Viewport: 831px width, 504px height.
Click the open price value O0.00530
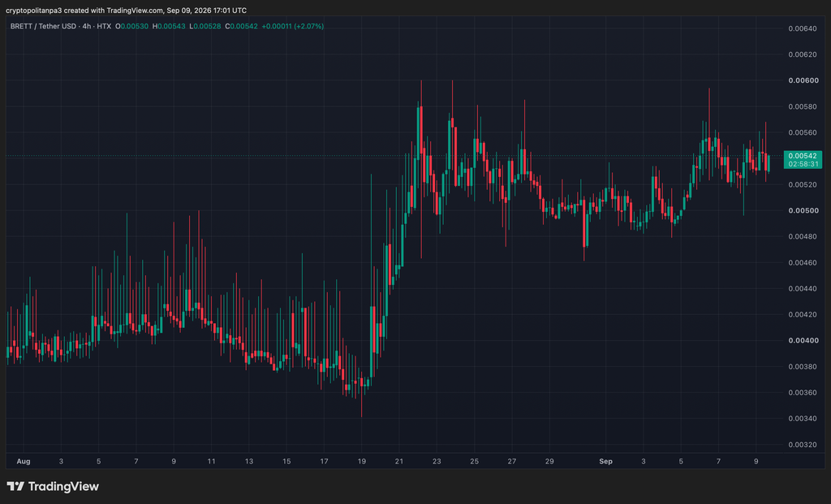(x=132, y=26)
